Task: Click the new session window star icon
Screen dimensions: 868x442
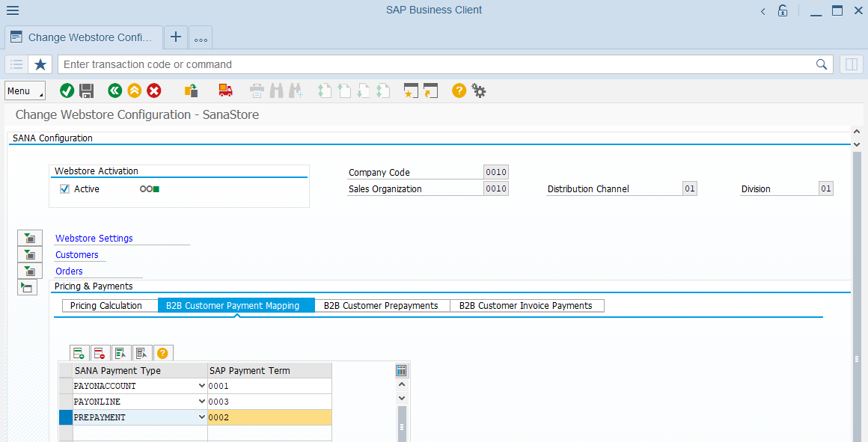Action: tap(411, 90)
